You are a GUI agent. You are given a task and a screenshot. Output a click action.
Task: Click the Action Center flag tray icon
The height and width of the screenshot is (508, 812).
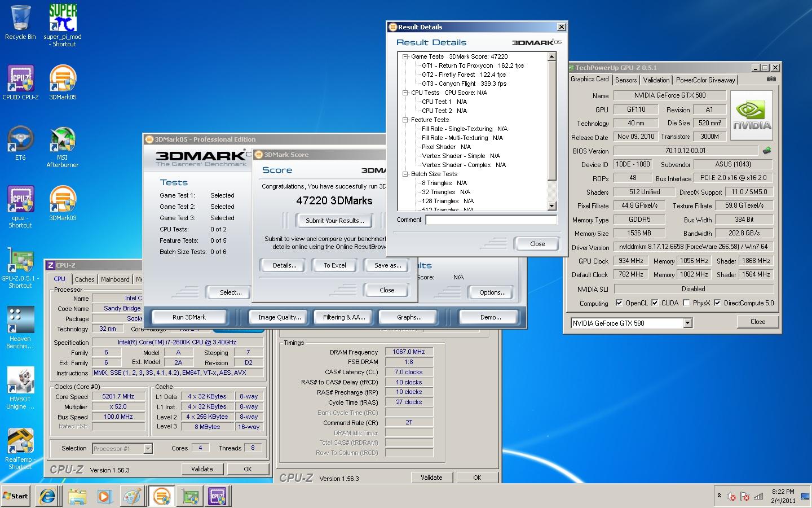pyautogui.click(x=745, y=497)
